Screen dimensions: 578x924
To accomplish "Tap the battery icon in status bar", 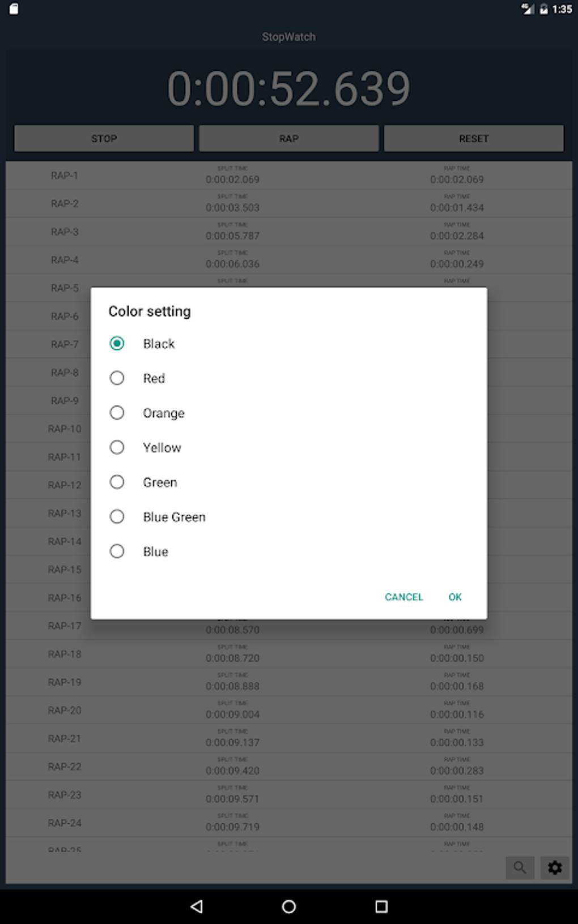I will click(x=543, y=9).
